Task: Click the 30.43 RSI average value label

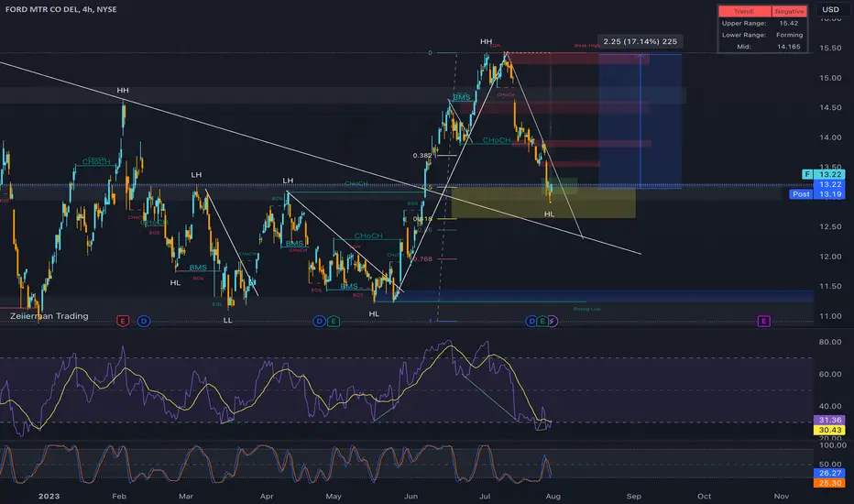Action: pyautogui.click(x=829, y=430)
